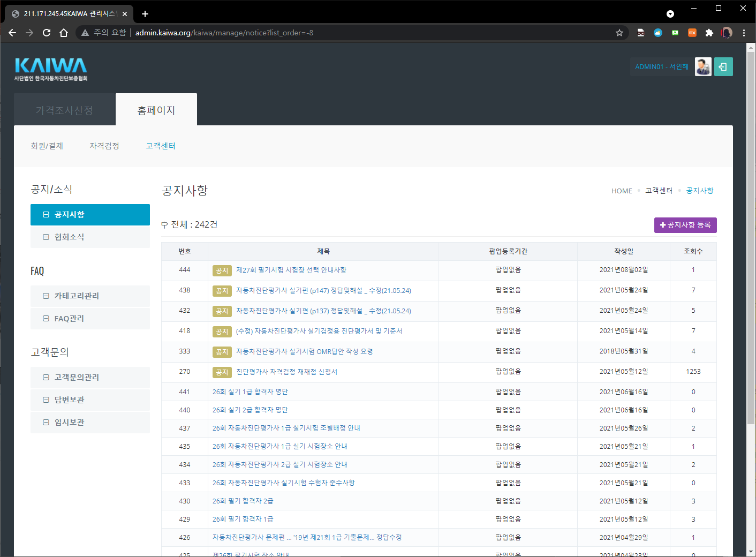The image size is (756, 557).
Task: Open Chrome three-dot menu
Action: (744, 33)
